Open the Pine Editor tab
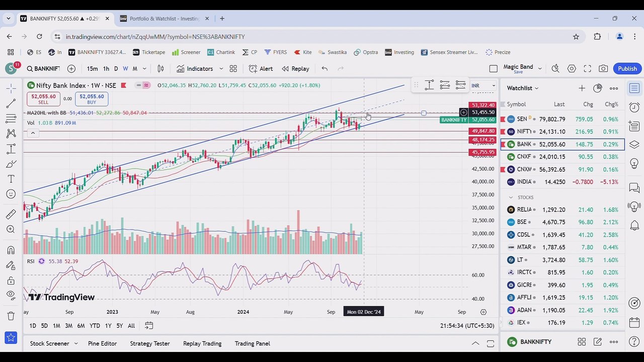The image size is (644, 362). point(102,343)
